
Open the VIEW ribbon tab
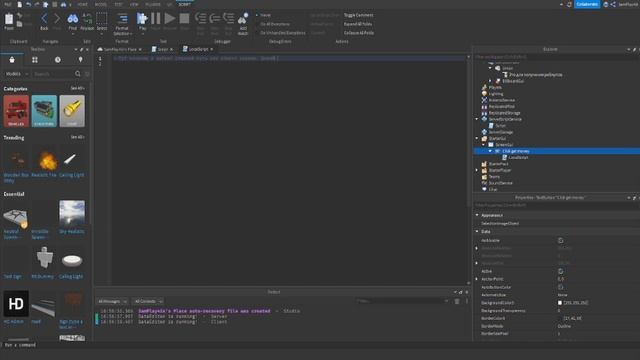(x=134, y=4)
